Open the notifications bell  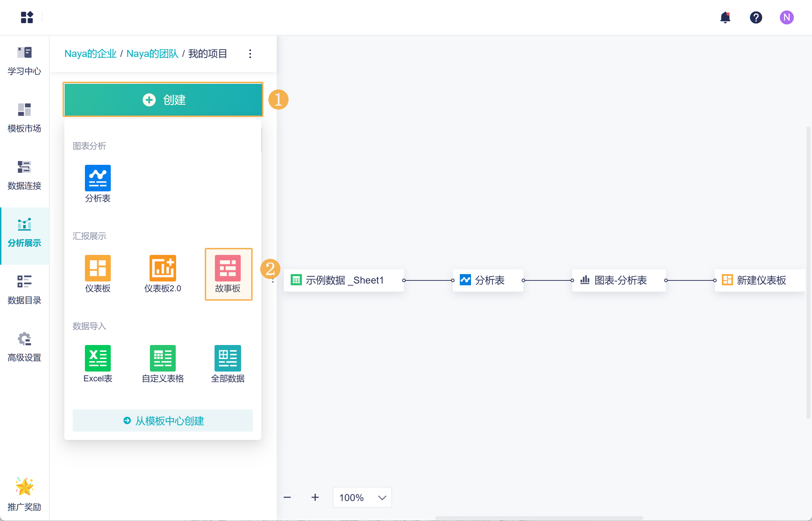725,17
